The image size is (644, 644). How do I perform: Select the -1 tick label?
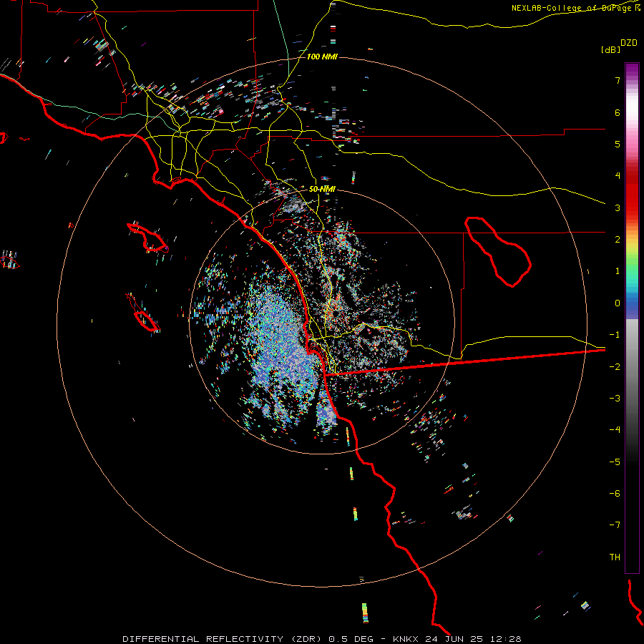pyautogui.click(x=615, y=335)
